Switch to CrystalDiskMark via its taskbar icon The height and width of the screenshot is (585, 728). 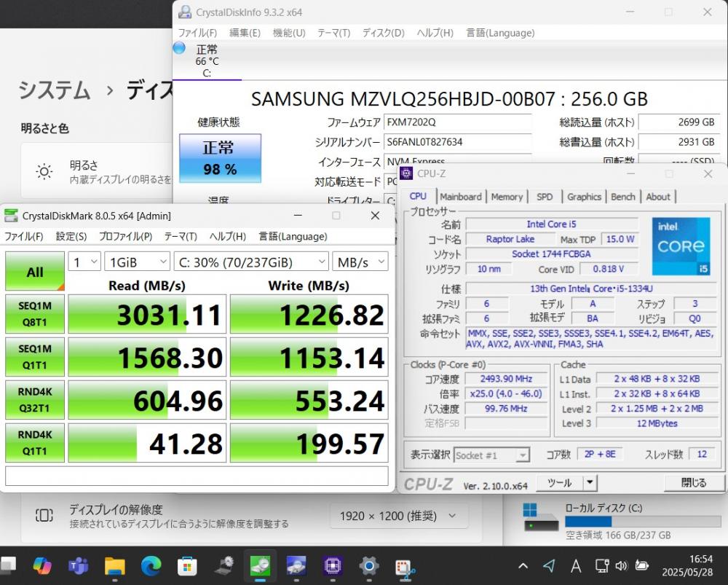pyautogui.click(x=260, y=566)
